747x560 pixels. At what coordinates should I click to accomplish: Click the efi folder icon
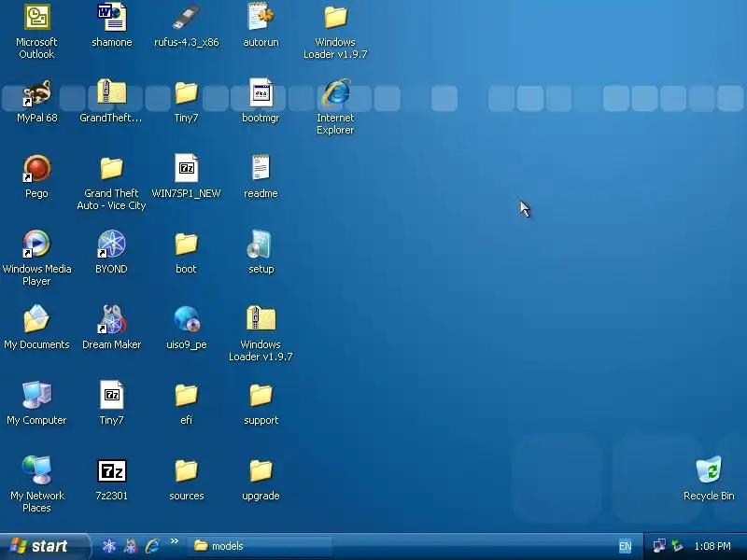tap(186, 395)
